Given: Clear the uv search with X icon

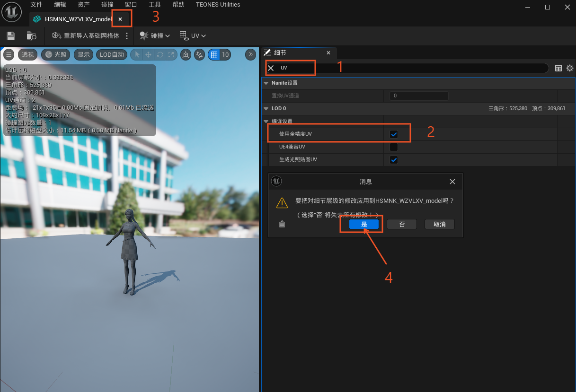Looking at the screenshot, I should (271, 68).
